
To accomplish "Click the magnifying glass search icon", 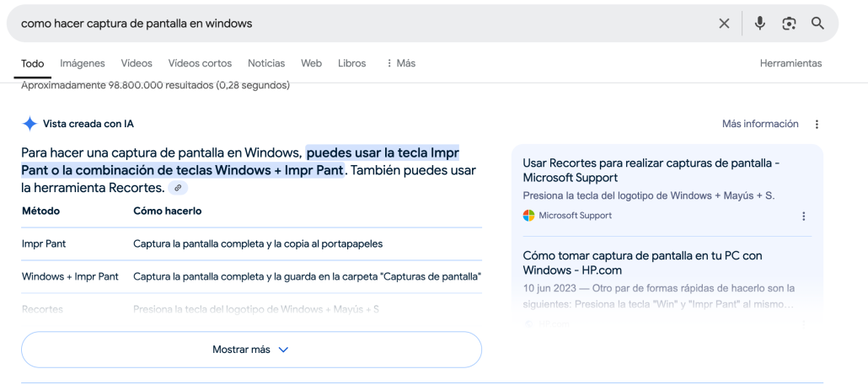I will pos(817,24).
